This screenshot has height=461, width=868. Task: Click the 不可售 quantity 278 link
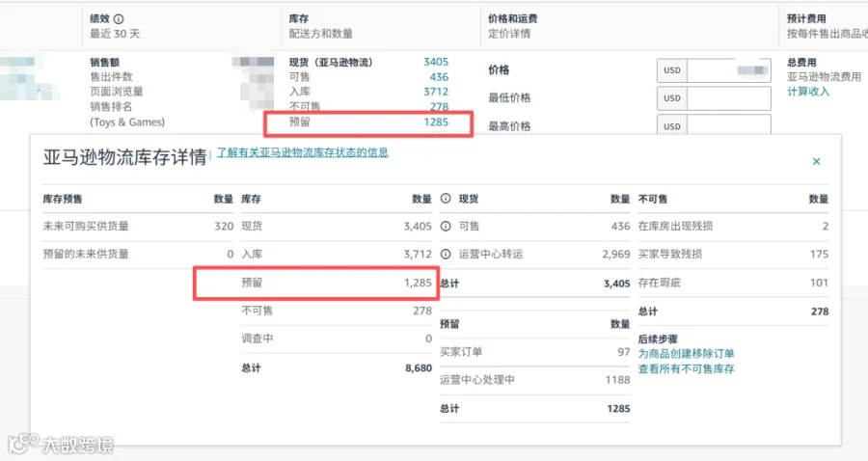click(x=439, y=106)
